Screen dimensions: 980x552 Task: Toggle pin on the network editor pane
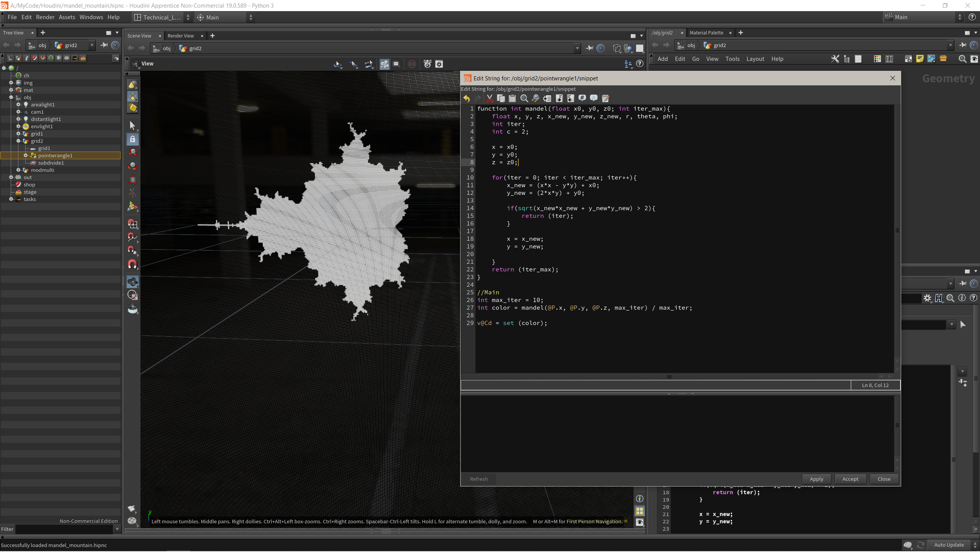963,45
